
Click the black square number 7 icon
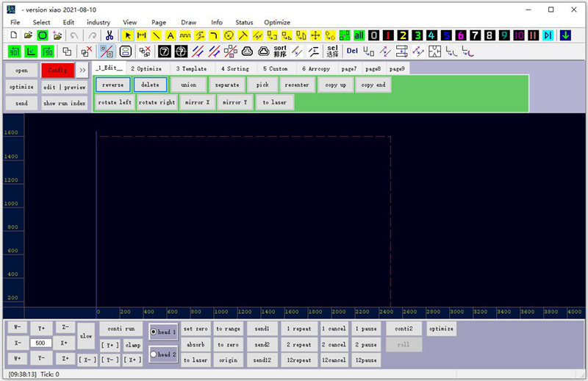[x=164, y=51]
